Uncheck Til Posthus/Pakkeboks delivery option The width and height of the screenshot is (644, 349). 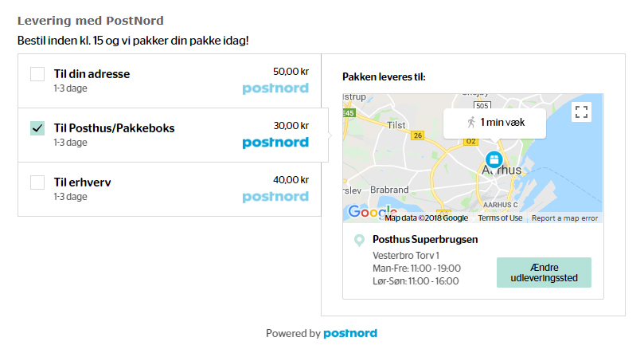(x=37, y=128)
